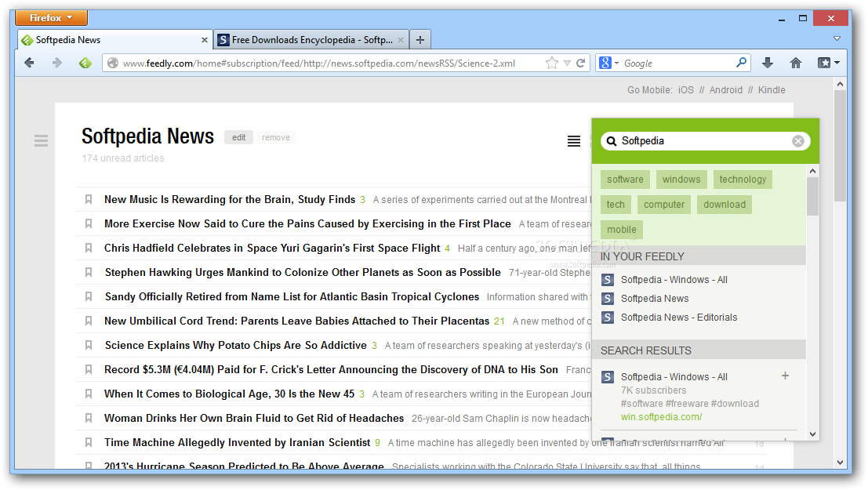Image resolution: width=868 pixels, height=490 pixels.
Task: Save 'Woman Drinks Her Own Brain Fluid' bookmark
Action: tap(89, 418)
